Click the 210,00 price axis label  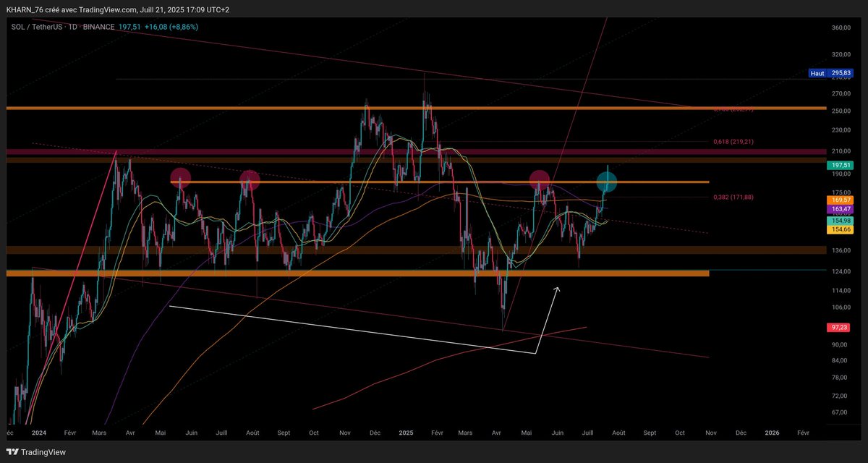click(841, 151)
